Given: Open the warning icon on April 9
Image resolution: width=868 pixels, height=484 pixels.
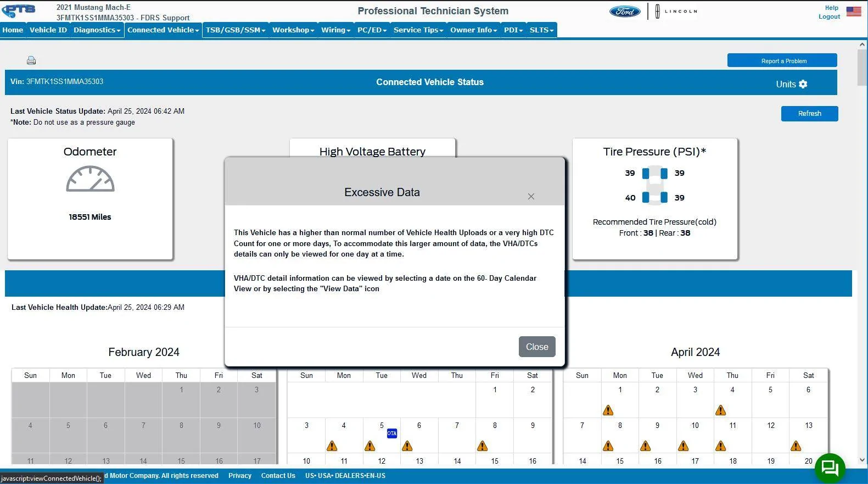Looking at the screenshot, I should pyautogui.click(x=645, y=446).
